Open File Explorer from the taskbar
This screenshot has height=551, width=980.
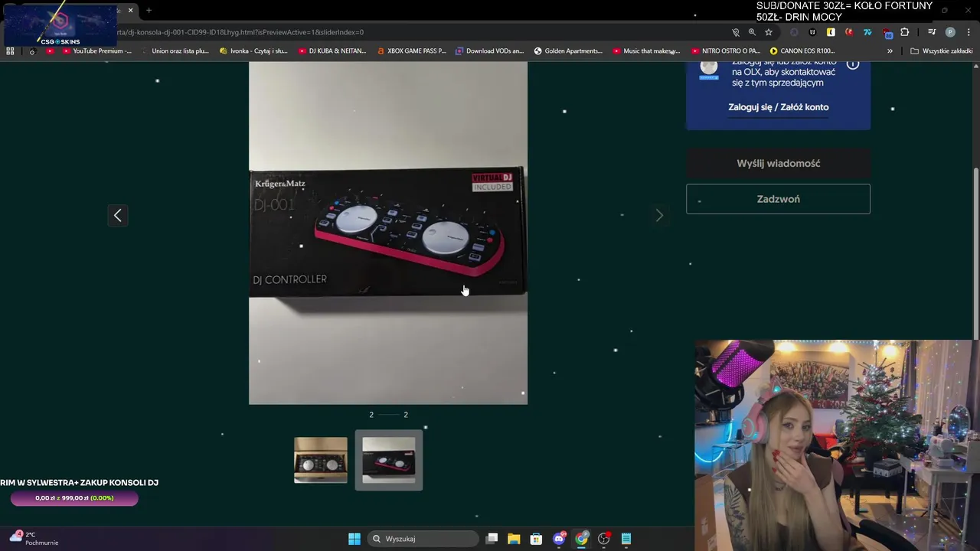click(514, 539)
